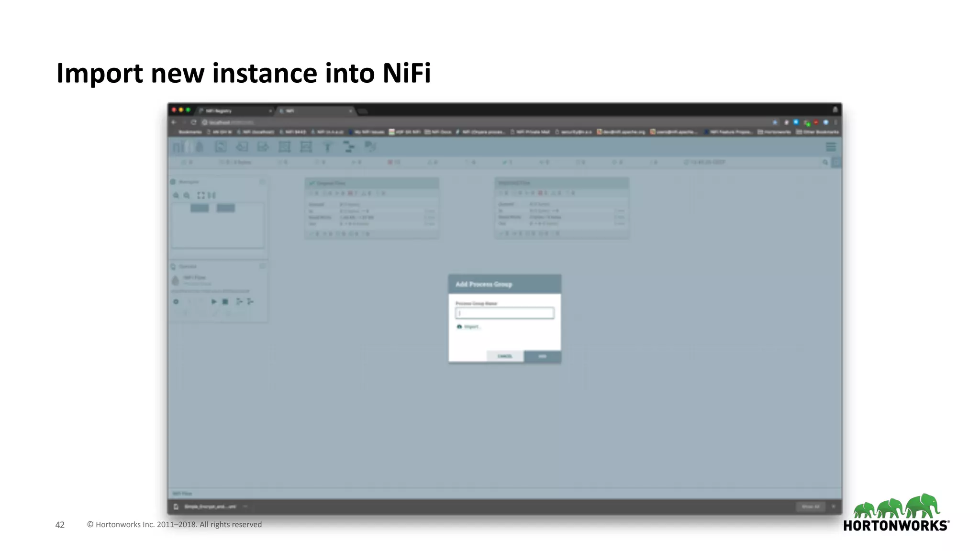Select the second process group on canvas

coord(562,208)
